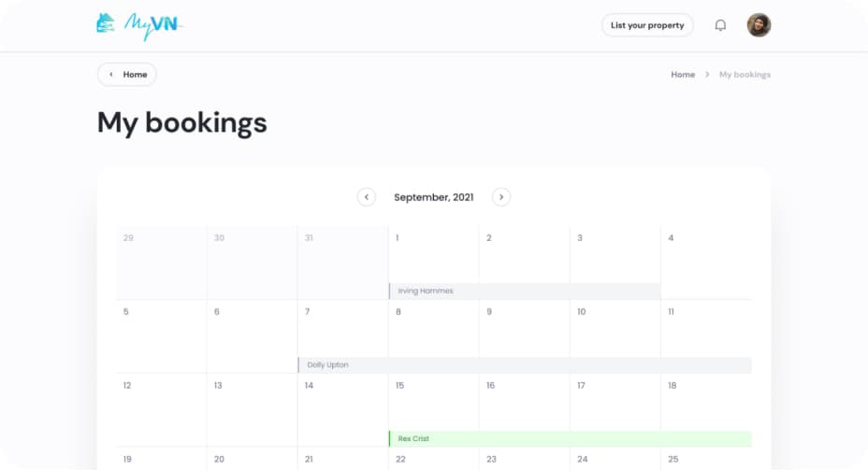Click the September, 2021 month label
This screenshot has width=868, height=471.
(x=433, y=197)
